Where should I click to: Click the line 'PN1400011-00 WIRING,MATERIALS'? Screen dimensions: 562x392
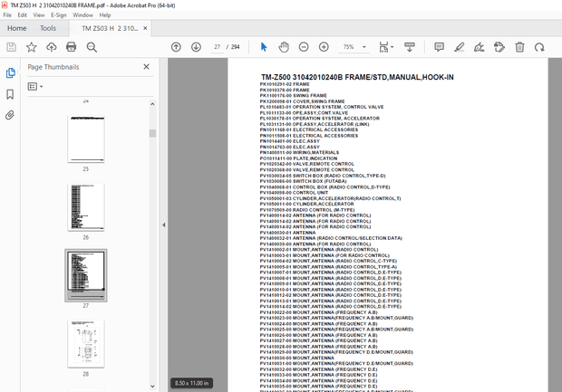pos(299,152)
